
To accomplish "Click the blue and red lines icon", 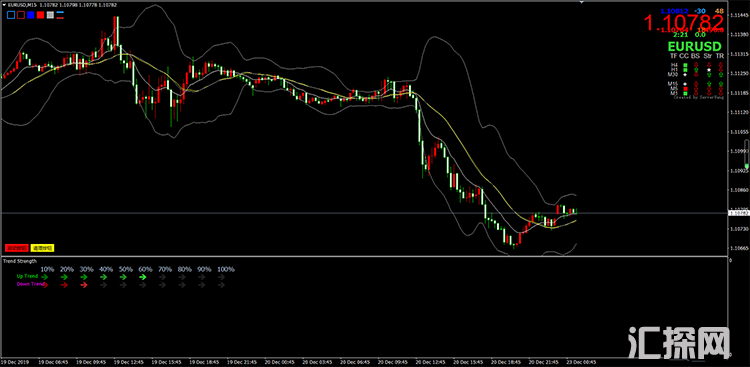I will tap(60, 15).
